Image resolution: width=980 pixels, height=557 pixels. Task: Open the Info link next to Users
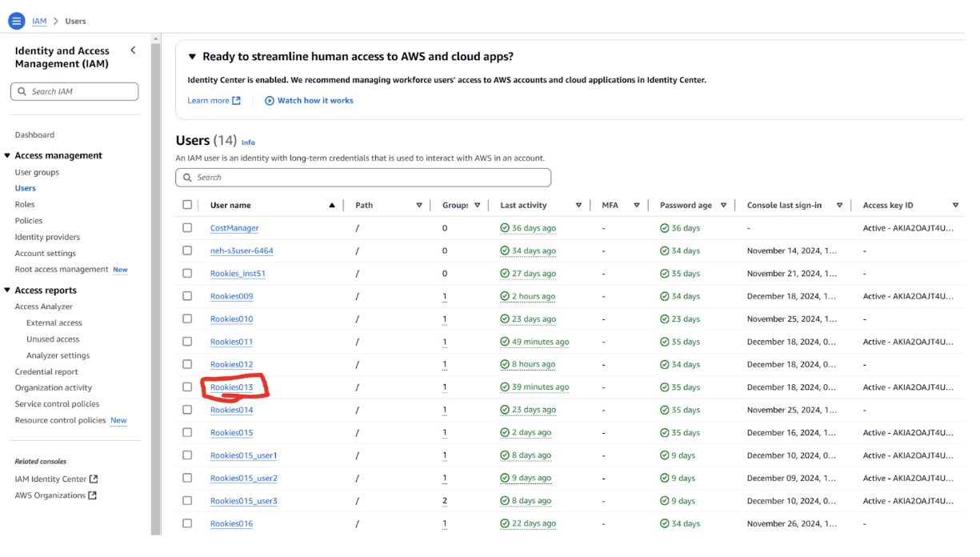(x=248, y=142)
